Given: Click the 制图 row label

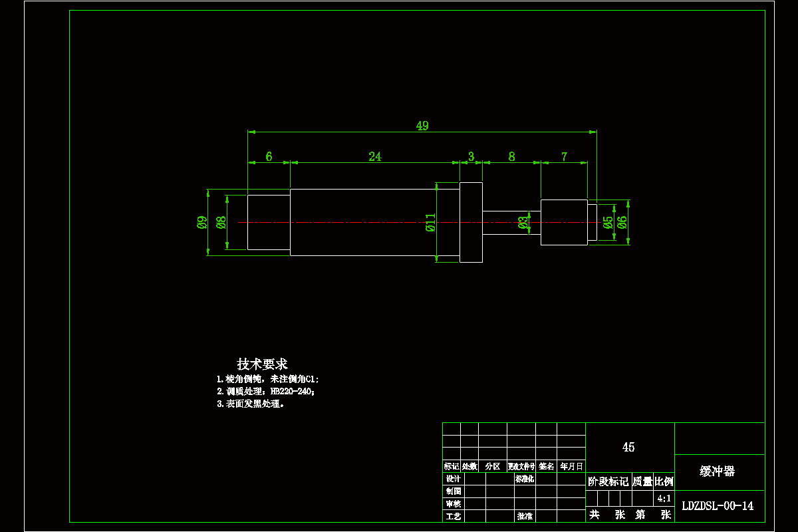Looking at the screenshot, I should tap(453, 491).
